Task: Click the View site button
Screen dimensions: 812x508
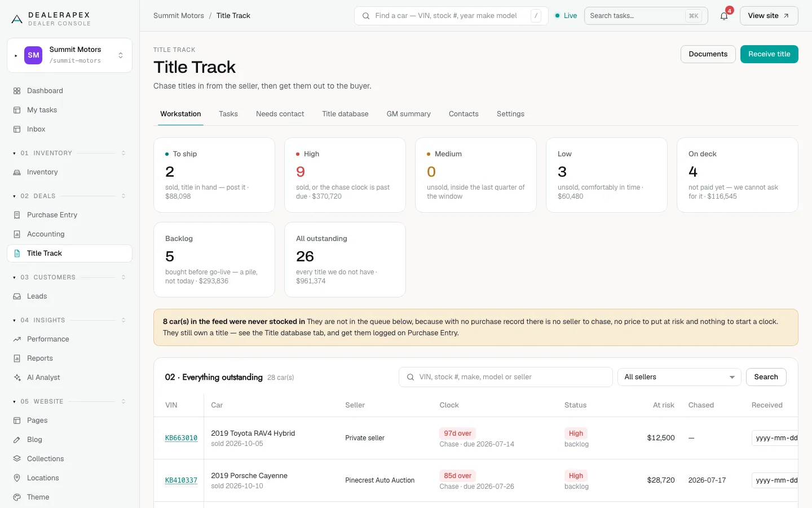Action: 769,16
